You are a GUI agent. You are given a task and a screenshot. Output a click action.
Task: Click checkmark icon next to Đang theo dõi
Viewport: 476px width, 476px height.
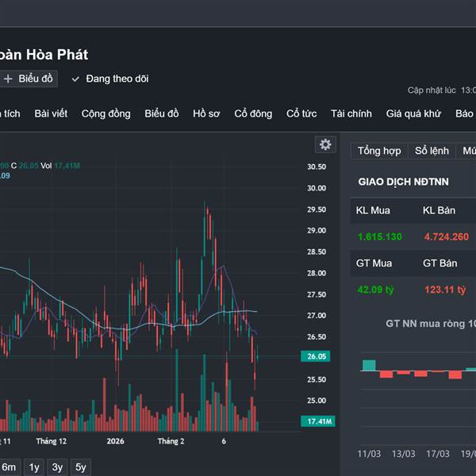(x=76, y=79)
